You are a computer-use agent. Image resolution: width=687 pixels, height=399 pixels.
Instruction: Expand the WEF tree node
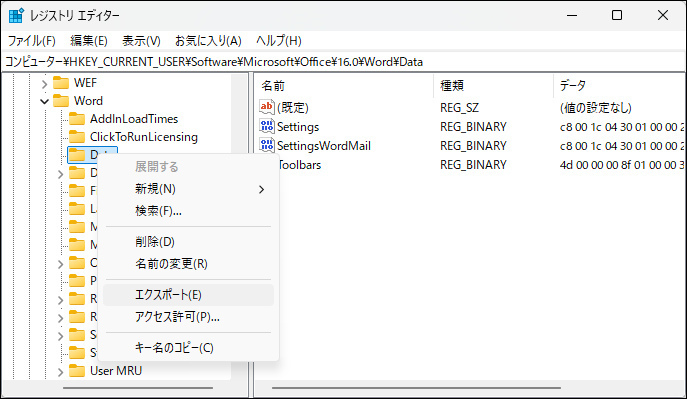[x=44, y=83]
